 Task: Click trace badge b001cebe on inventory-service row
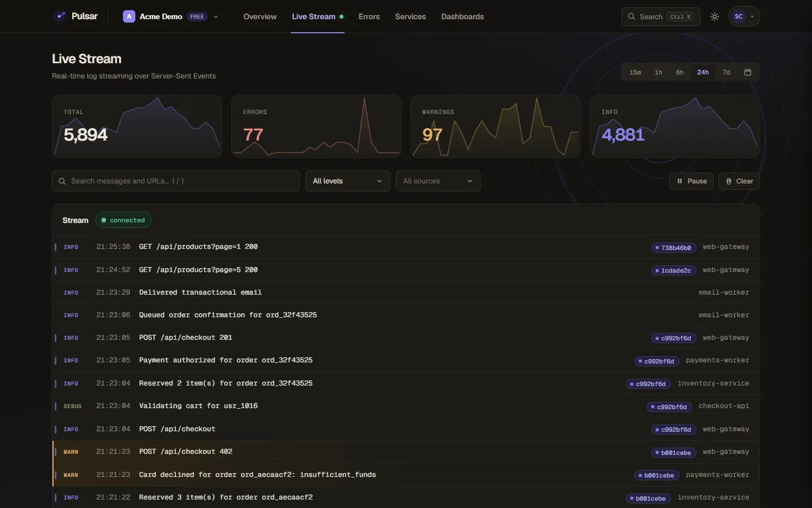coord(648,498)
